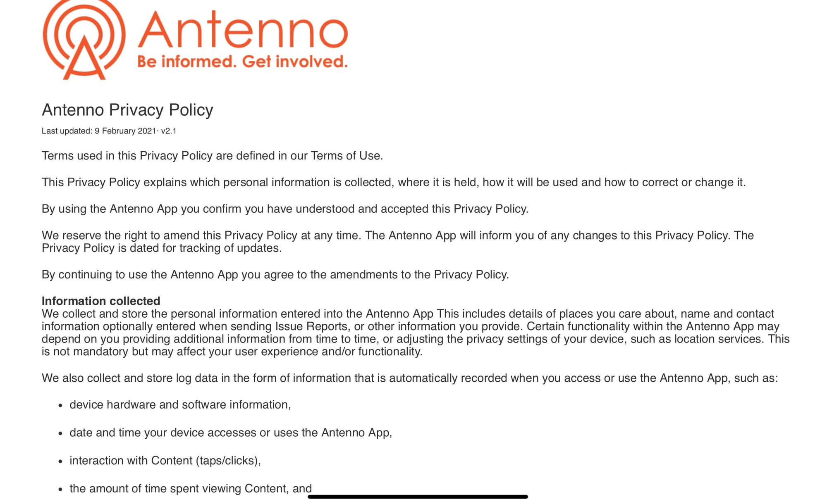Click the paragraph explaining which personal information is collected

click(x=393, y=182)
